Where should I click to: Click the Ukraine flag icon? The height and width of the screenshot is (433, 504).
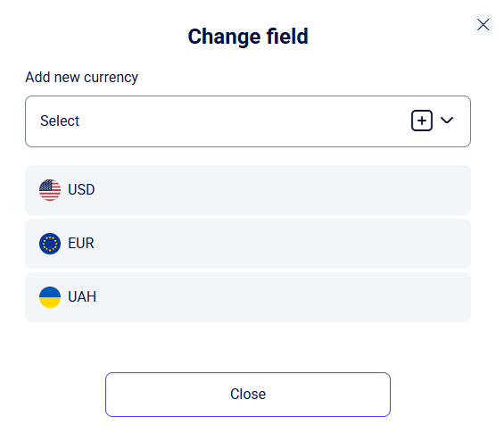tap(50, 297)
